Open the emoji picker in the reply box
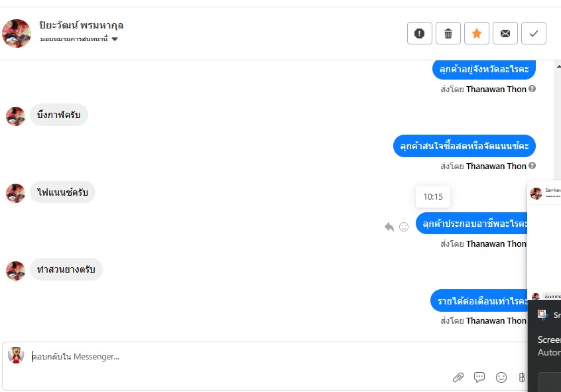Viewport: 561px width, 392px height. [501, 377]
